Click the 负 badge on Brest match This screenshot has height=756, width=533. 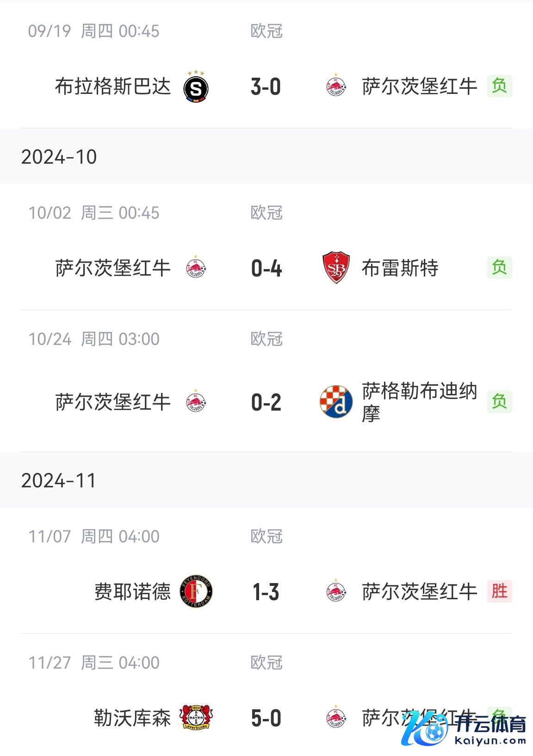[499, 268]
